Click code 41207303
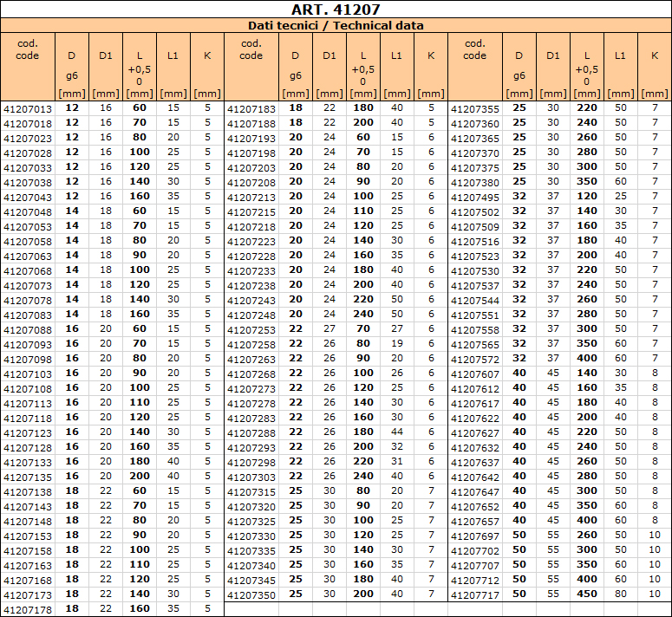Image resolution: width=672 pixels, height=617 pixels. pyautogui.click(x=251, y=477)
